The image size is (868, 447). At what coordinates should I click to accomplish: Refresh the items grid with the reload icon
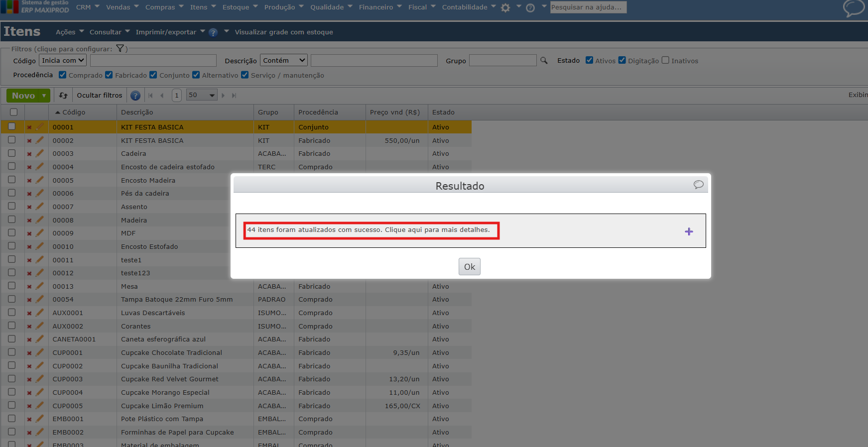(63, 95)
